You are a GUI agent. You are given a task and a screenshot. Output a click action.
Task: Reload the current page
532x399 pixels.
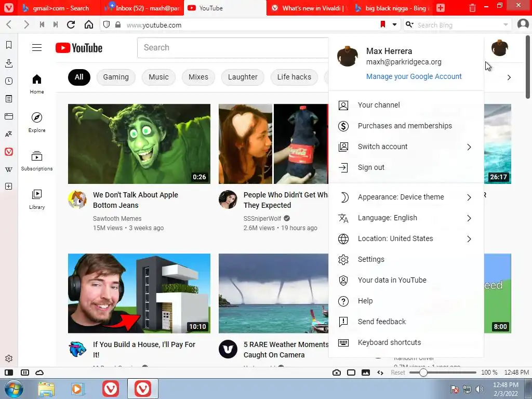[x=71, y=24]
